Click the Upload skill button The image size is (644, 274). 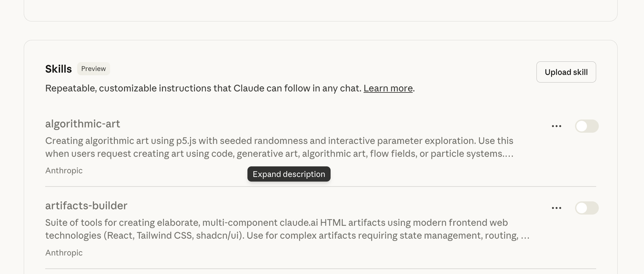pos(566,72)
